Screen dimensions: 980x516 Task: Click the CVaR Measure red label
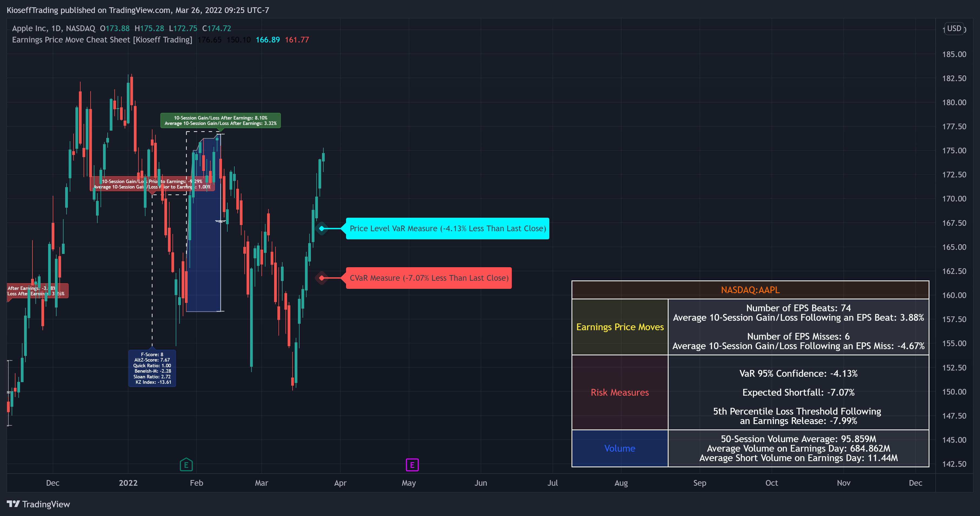pos(429,278)
